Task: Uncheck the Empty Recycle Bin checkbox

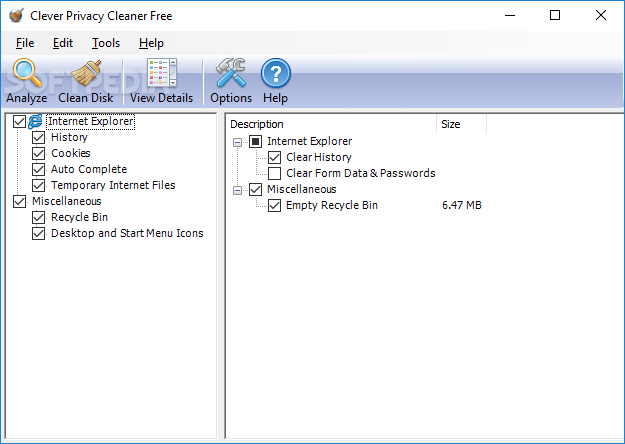Action: click(274, 206)
